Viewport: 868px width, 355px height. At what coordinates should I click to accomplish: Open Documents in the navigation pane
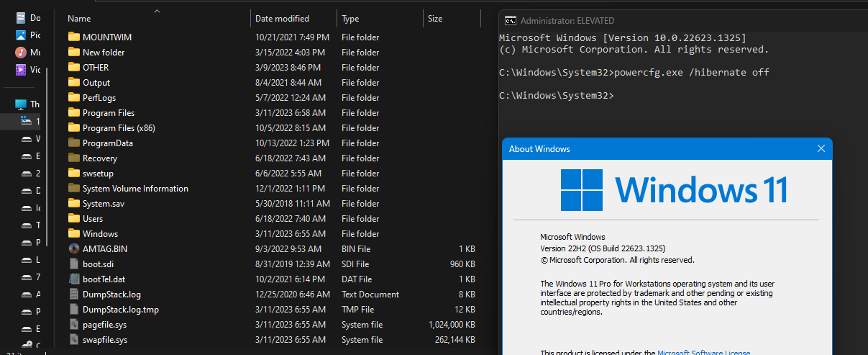point(28,17)
